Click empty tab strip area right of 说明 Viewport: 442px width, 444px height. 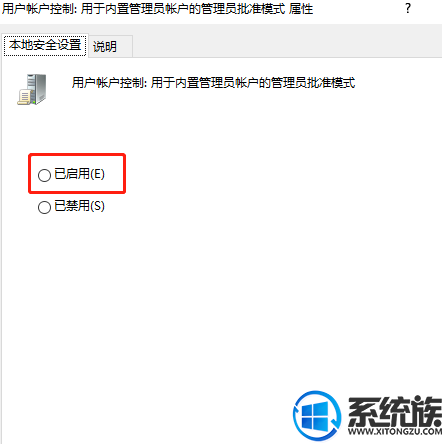[287, 46]
